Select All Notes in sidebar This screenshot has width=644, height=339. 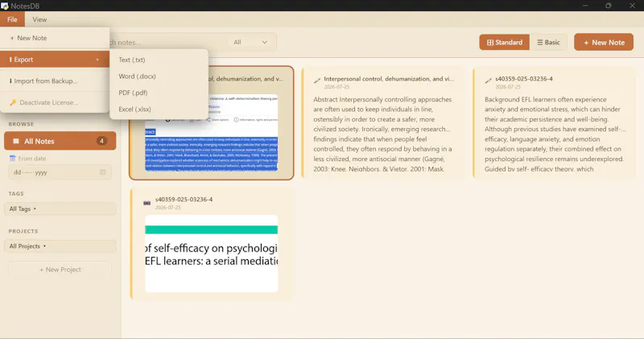pos(60,141)
